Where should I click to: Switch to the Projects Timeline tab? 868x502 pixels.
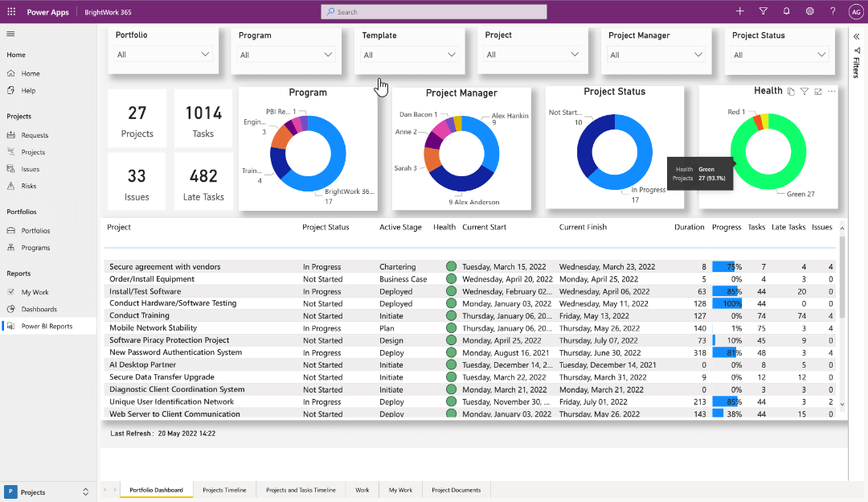point(224,489)
